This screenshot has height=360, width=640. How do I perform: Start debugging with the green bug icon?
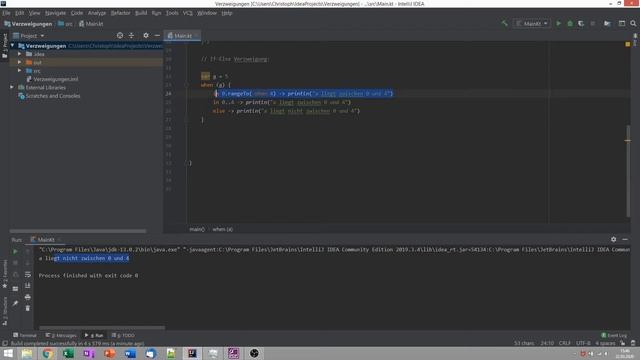pos(570,24)
